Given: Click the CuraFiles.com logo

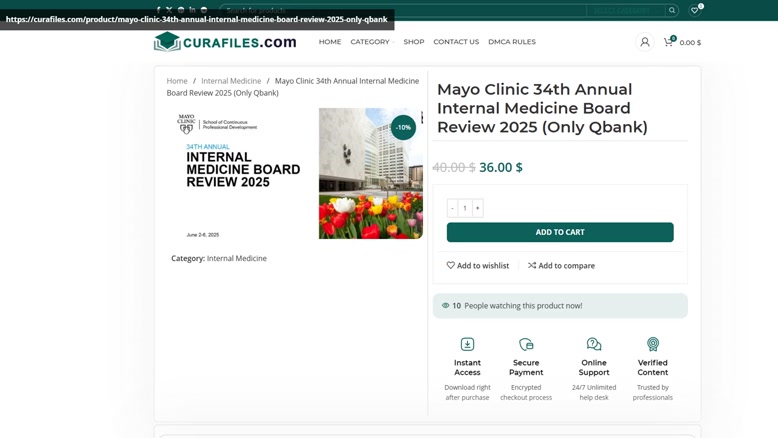Looking at the screenshot, I should pyautogui.click(x=225, y=42).
